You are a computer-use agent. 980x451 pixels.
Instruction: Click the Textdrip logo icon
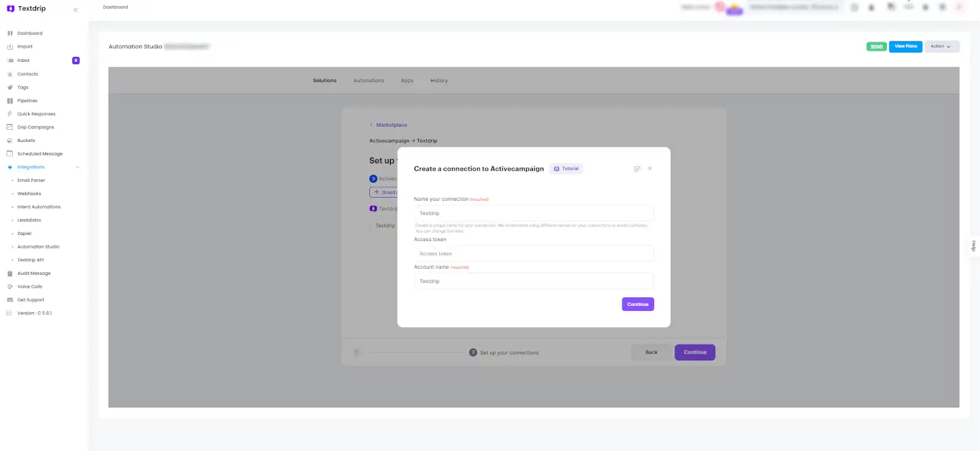(10, 9)
